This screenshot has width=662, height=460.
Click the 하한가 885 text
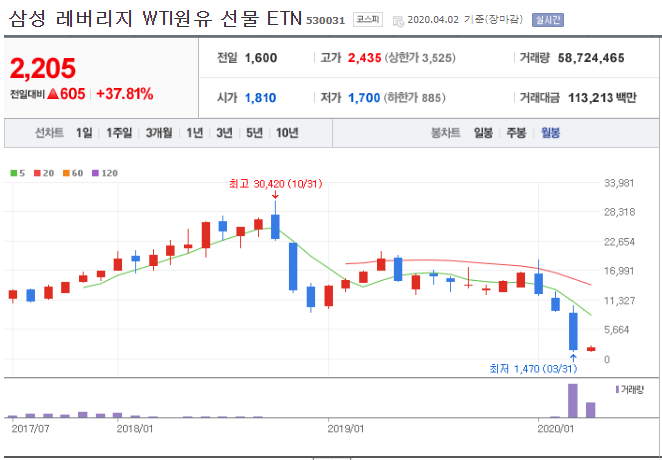pos(414,98)
